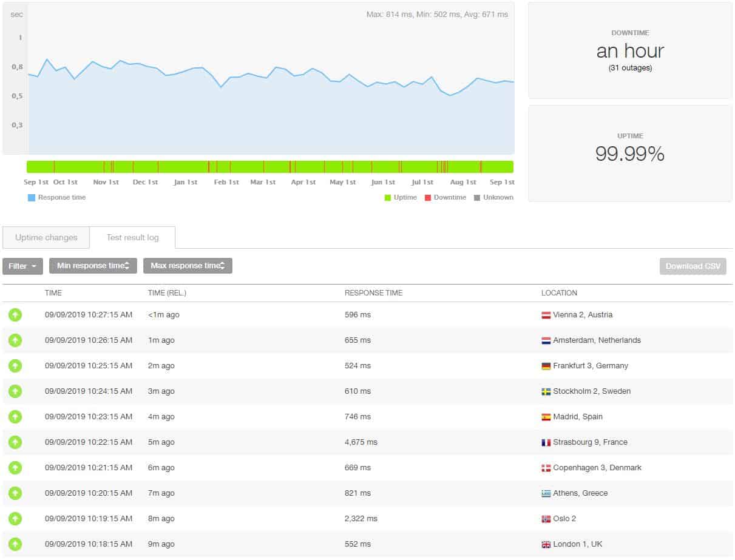
Task: Click the up status icon for London 1 row
Action: click(15, 544)
